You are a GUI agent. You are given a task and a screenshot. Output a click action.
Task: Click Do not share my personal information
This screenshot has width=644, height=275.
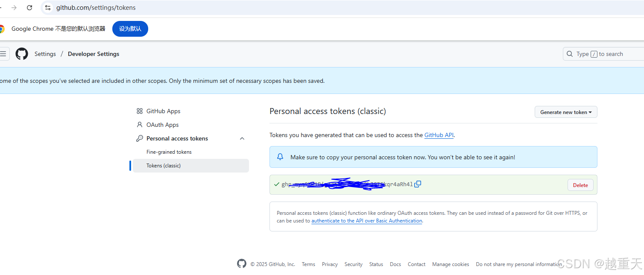pos(519,264)
